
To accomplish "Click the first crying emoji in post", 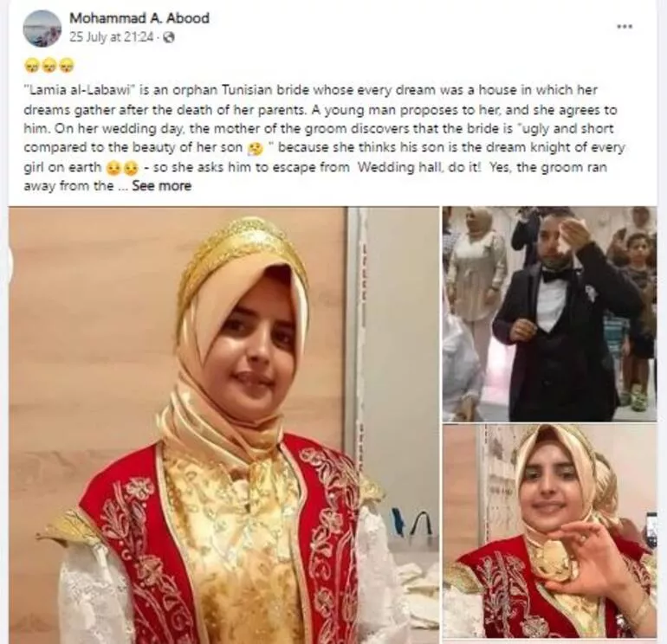I will tap(30, 66).
